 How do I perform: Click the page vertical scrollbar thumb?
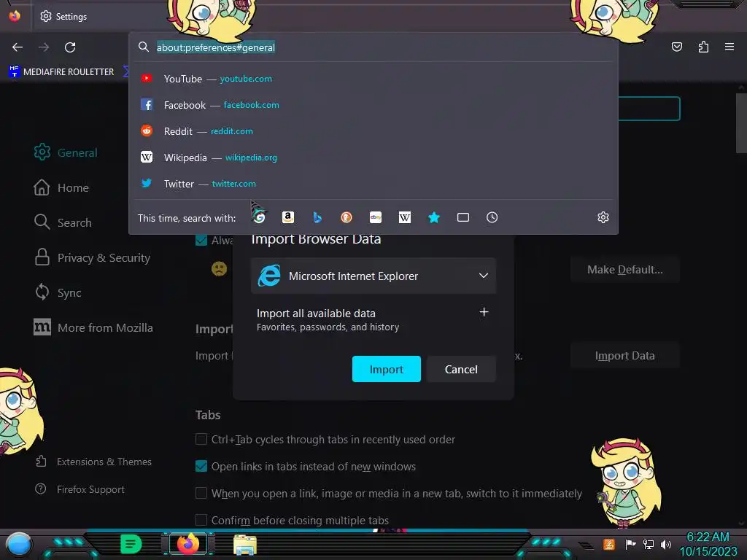tap(741, 122)
